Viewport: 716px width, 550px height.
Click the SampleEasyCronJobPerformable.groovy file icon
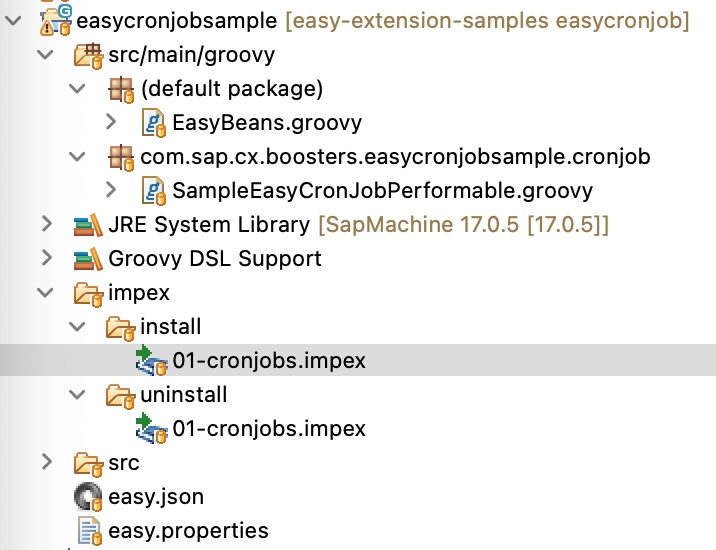[154, 191]
